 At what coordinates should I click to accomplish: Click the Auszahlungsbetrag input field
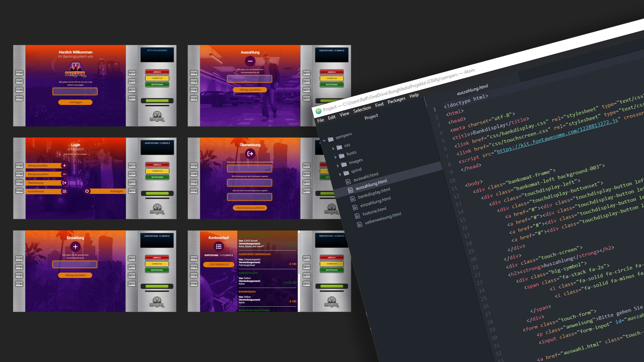[x=250, y=79]
